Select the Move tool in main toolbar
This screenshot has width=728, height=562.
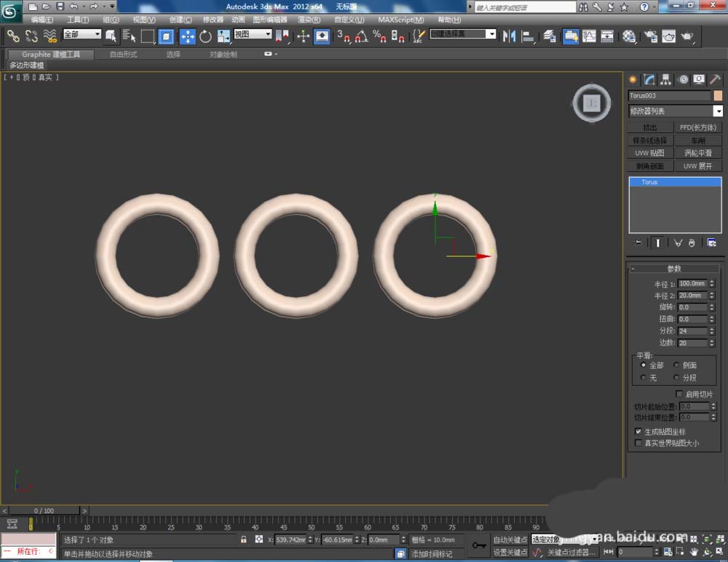click(x=187, y=36)
